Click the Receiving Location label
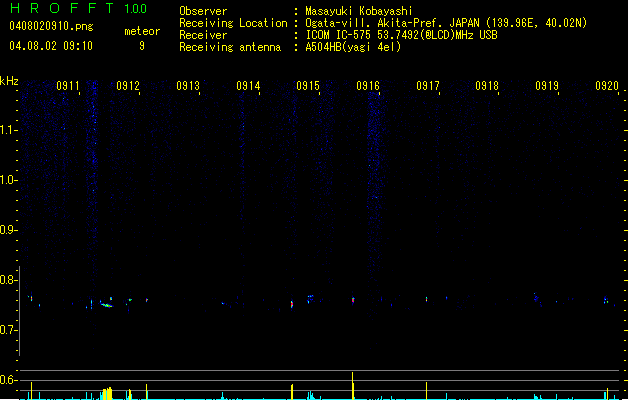The width and height of the screenshot is (629, 400). 233,23
